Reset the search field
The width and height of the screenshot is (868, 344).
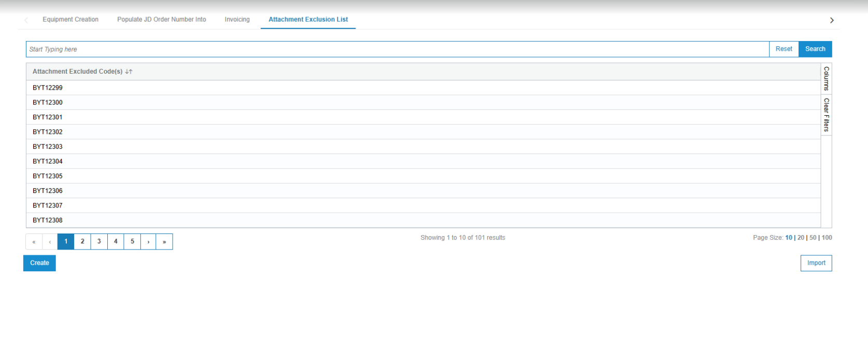point(784,49)
